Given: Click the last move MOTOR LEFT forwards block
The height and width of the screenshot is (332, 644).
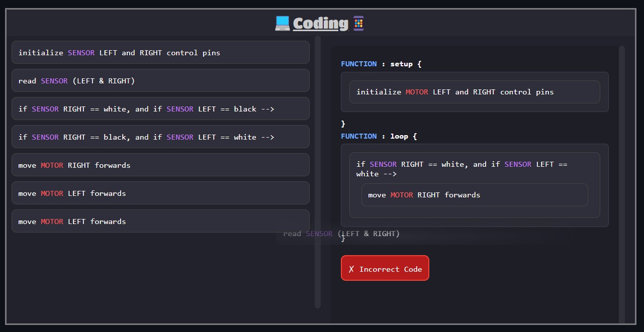Looking at the screenshot, I should [x=160, y=222].
